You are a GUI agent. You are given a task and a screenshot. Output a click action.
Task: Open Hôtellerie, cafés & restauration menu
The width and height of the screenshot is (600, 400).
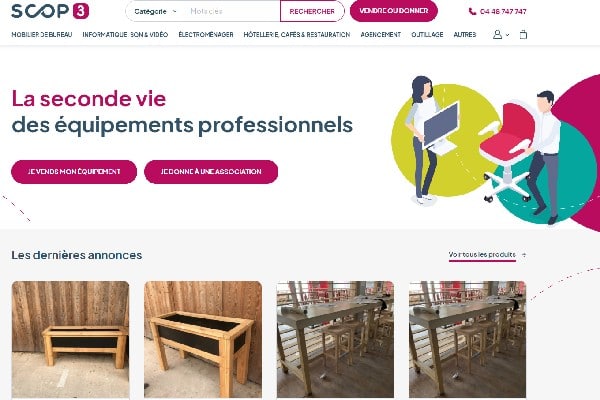coord(297,34)
